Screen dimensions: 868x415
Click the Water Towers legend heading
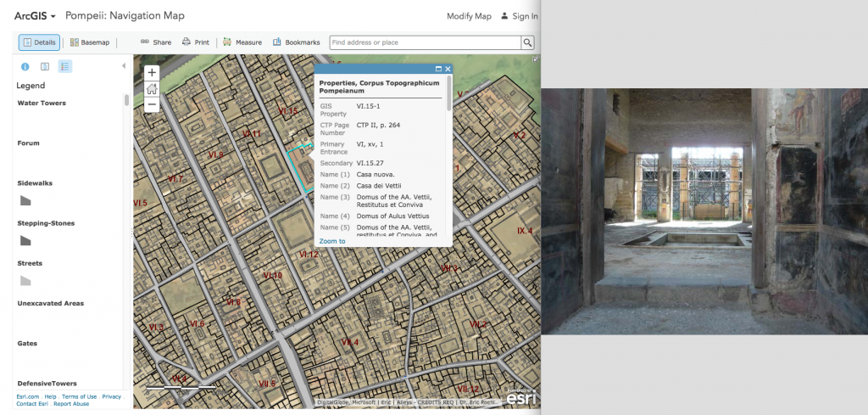point(42,103)
